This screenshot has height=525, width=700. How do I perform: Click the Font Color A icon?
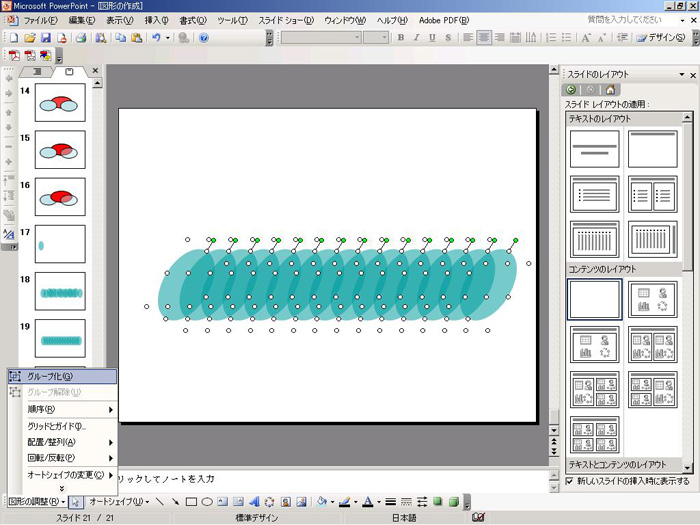coord(367,502)
